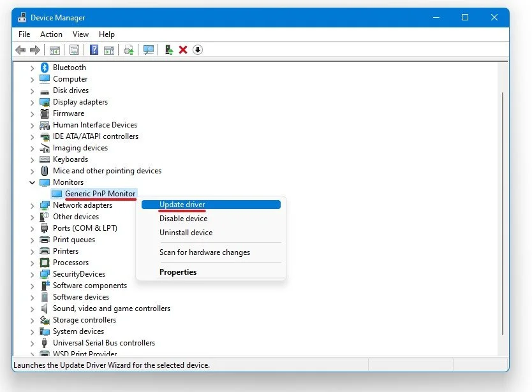Click the Forward arrow toolbar icon
The image size is (532, 392).
[35, 50]
